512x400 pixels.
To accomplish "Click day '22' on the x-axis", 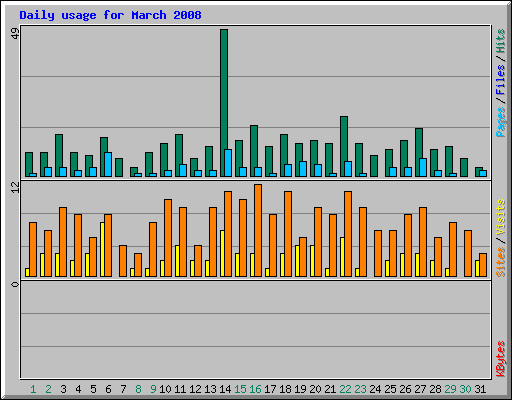I will point(345,389).
